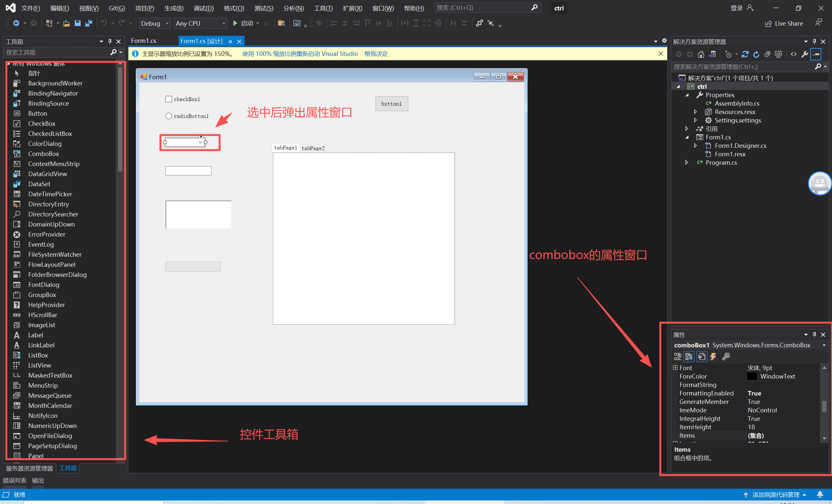Click the property pages key icon
The height and width of the screenshot is (504, 832).
pos(726,356)
